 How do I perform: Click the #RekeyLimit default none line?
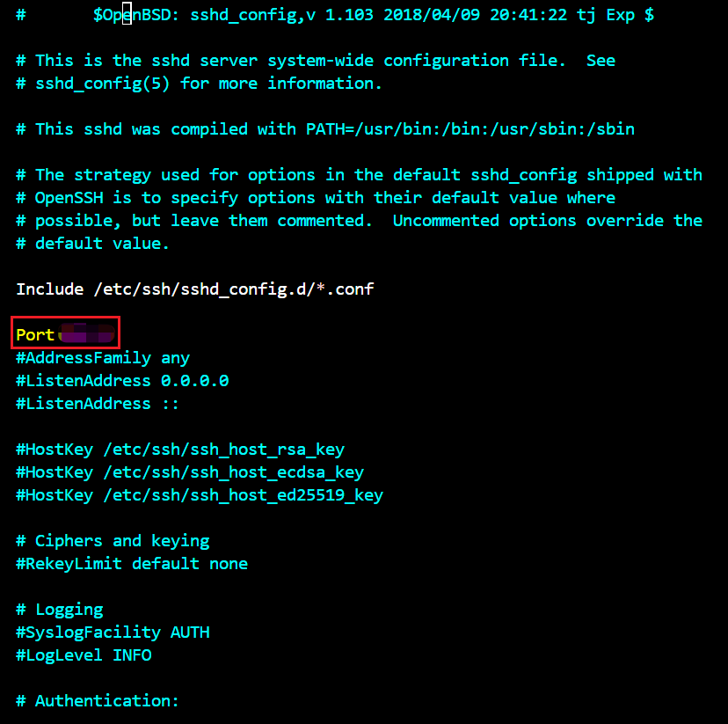(132, 564)
